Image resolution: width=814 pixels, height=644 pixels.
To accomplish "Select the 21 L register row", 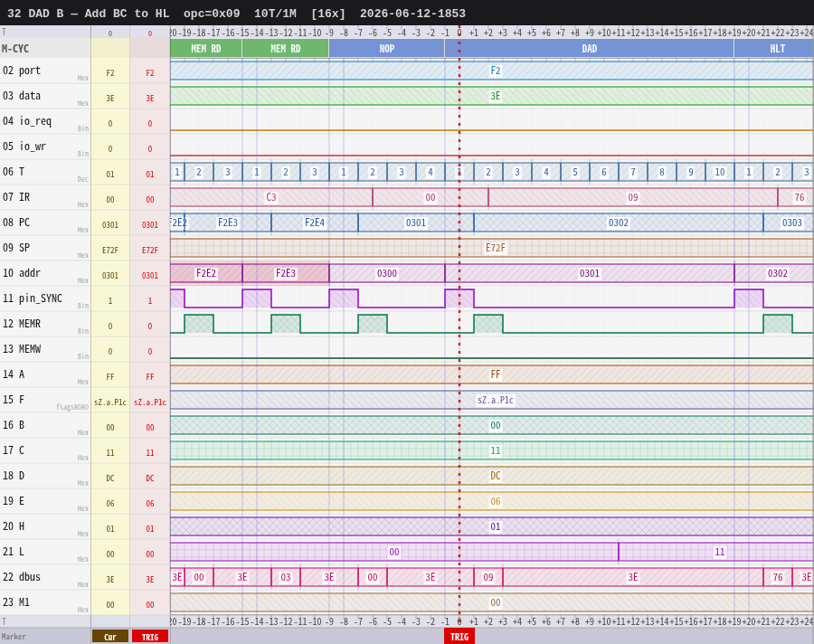I will (x=407, y=552).
